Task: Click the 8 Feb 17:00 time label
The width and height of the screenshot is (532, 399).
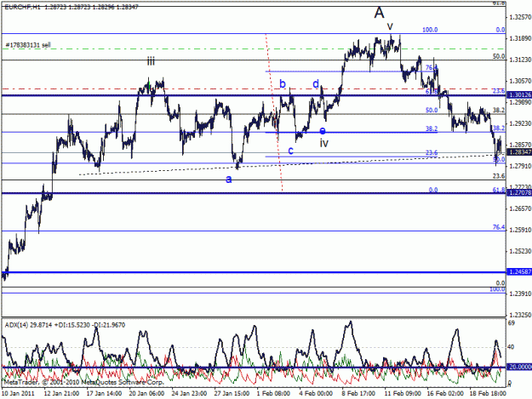Action: (358, 394)
